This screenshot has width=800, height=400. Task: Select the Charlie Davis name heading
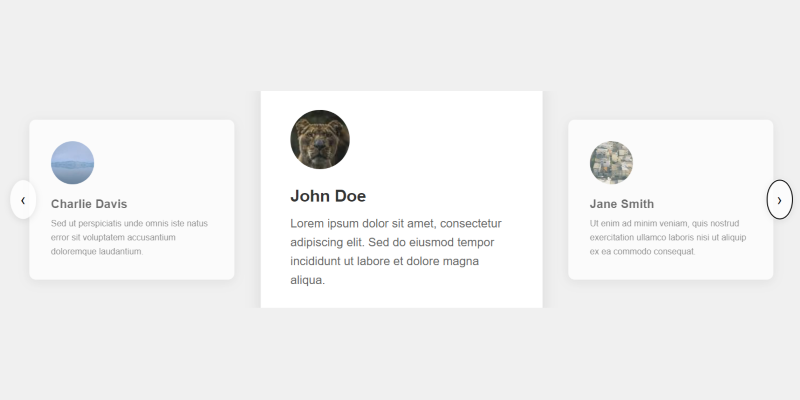pos(89,204)
